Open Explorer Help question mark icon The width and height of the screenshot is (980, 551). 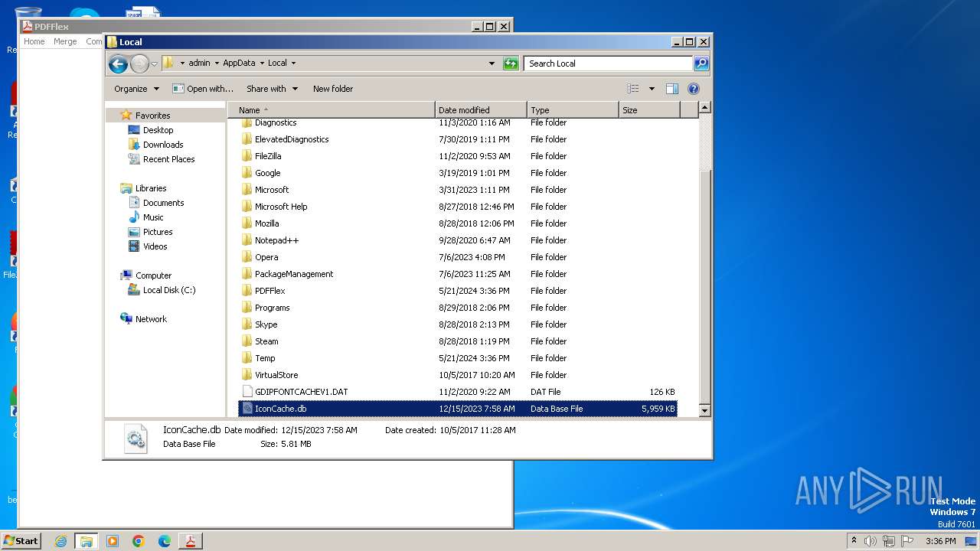pos(694,89)
